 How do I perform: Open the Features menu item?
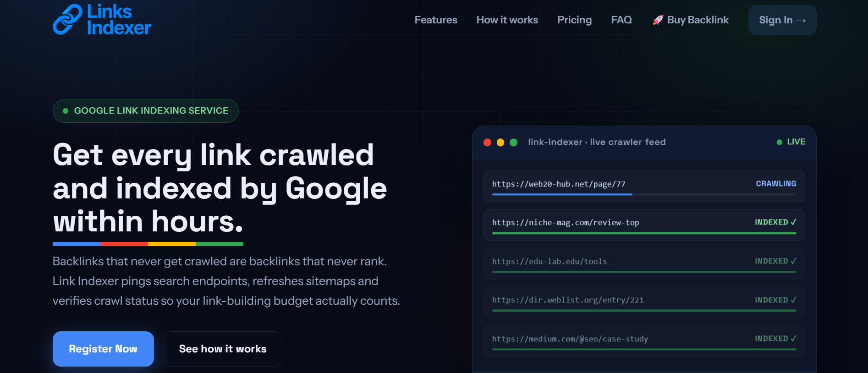(x=436, y=20)
